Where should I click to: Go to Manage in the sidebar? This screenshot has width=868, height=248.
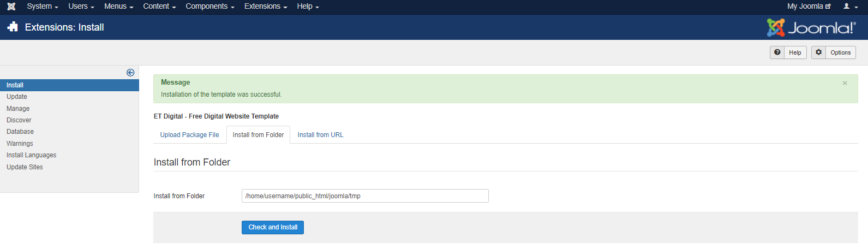click(x=18, y=109)
